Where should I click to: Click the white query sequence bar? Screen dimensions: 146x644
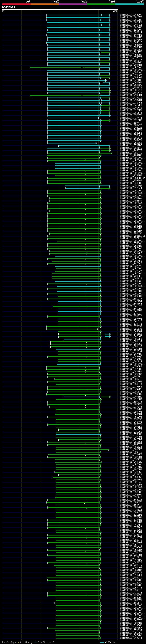click(x=60, y=9)
